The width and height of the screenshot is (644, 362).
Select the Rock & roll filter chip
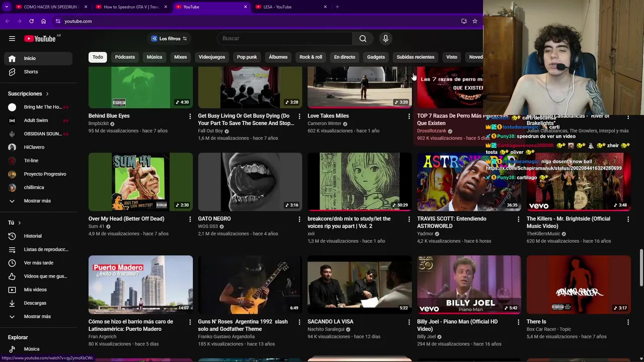pos(311,57)
